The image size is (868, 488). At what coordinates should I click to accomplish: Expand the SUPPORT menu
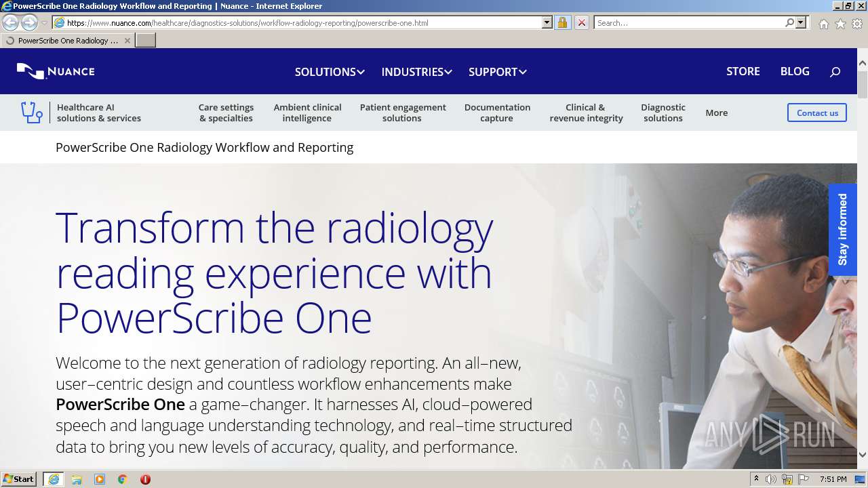click(498, 72)
